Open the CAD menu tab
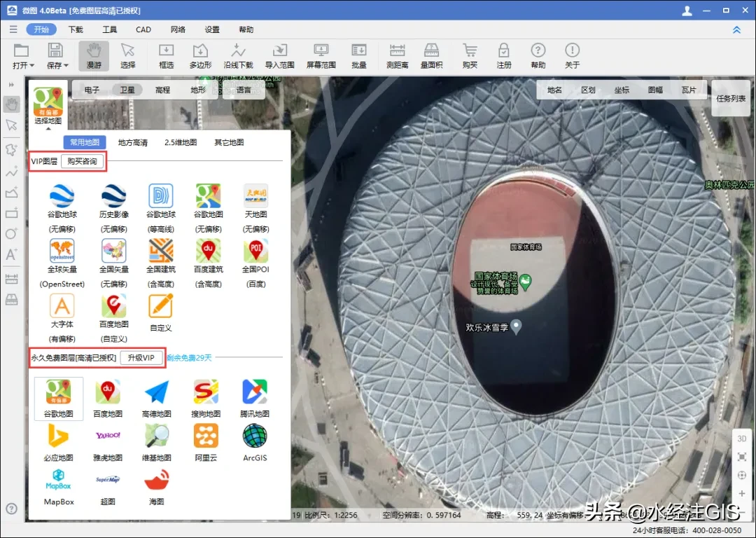 [x=143, y=29]
